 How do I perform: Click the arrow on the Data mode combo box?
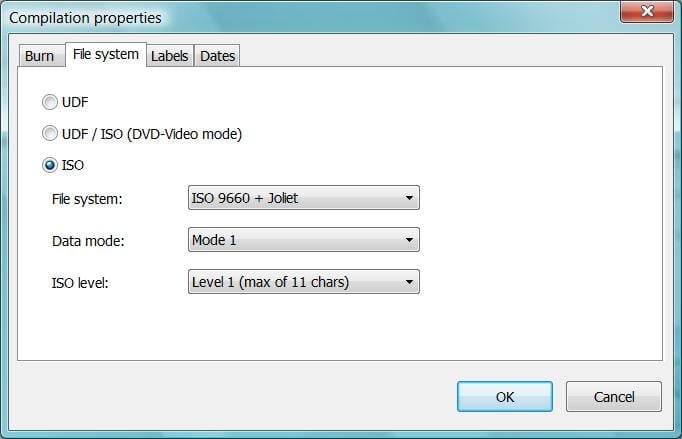409,240
